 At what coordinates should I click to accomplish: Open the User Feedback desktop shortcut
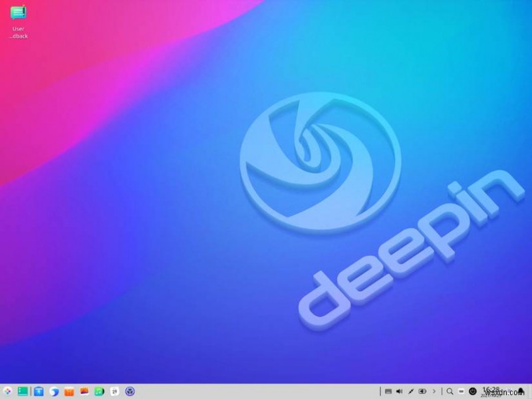[x=19, y=21]
